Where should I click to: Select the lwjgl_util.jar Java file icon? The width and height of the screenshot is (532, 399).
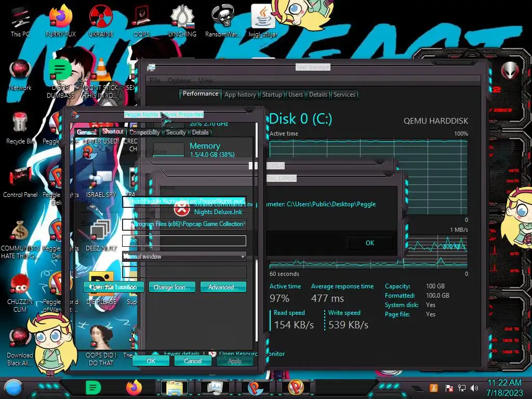263,21
